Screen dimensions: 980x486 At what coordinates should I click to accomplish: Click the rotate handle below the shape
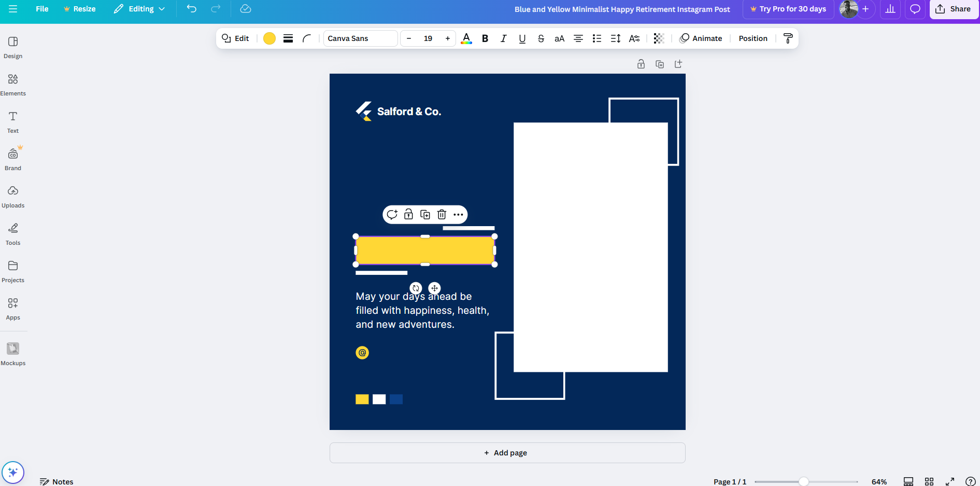click(416, 288)
